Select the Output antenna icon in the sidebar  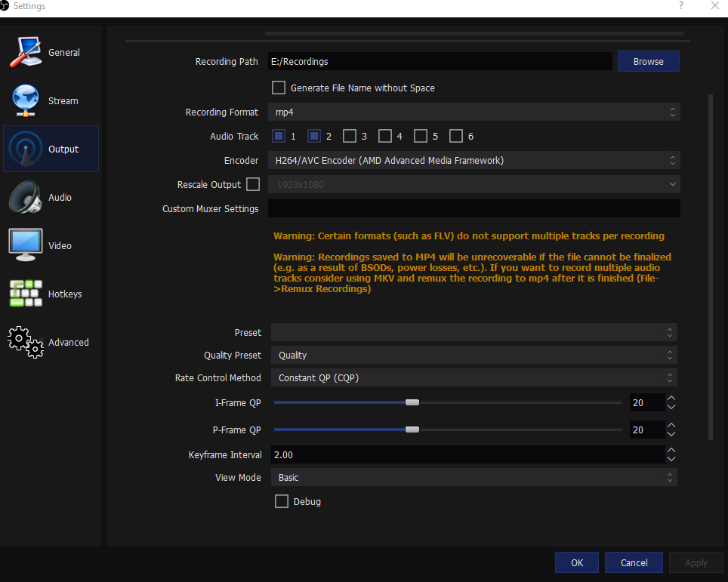(26, 149)
